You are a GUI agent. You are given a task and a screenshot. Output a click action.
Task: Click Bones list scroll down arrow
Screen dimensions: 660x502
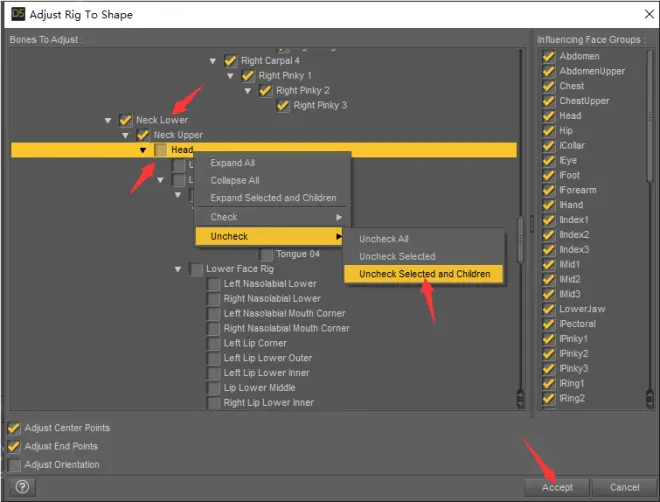pyautogui.click(x=520, y=403)
